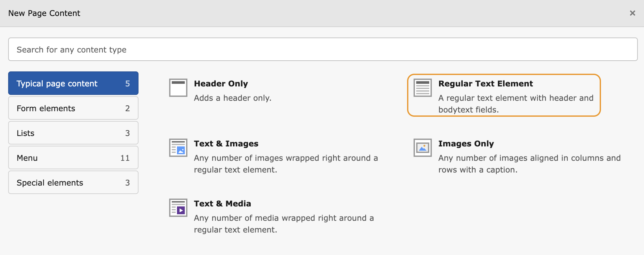
Task: Open the Menu category tab
Action: tap(73, 157)
